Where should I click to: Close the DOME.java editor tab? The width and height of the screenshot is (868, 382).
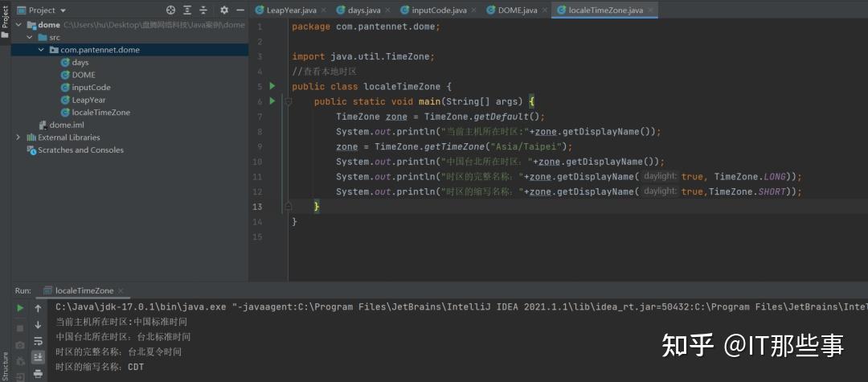(546, 10)
